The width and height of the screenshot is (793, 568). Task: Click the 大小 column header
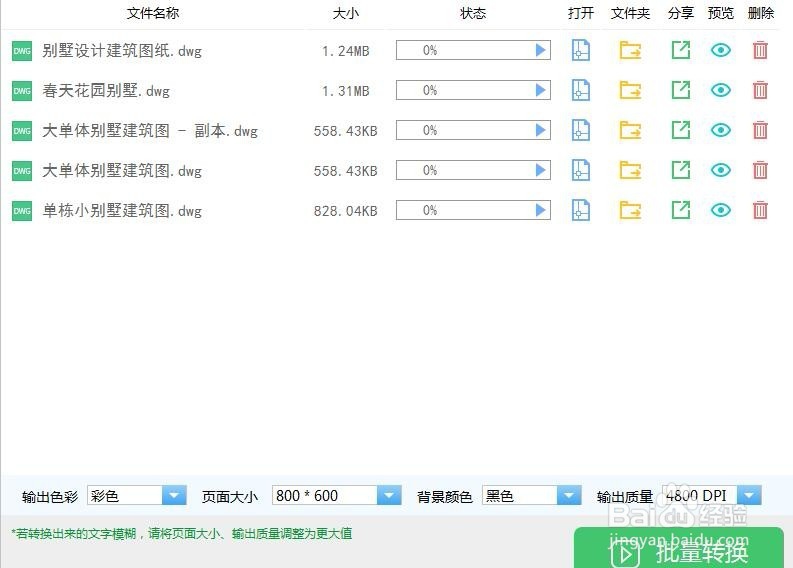pyautogui.click(x=346, y=13)
